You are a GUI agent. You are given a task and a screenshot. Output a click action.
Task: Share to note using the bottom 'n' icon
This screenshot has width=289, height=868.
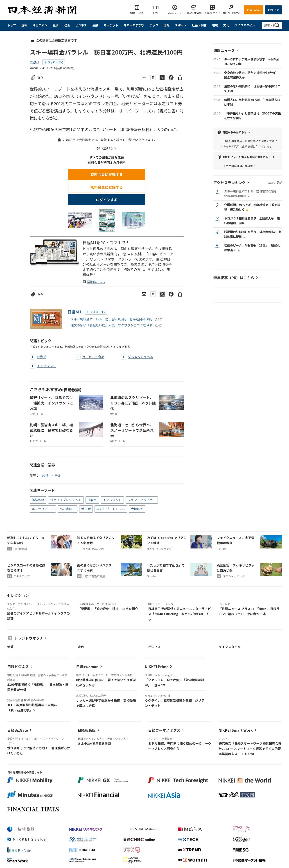tap(153, 294)
